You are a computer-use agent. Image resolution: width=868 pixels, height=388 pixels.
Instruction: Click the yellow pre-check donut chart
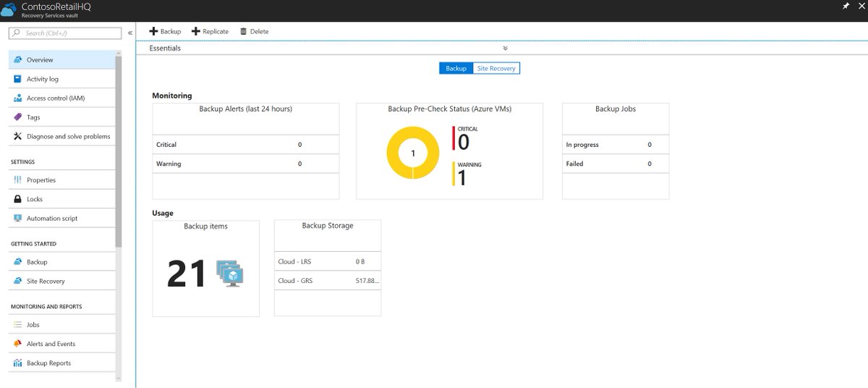click(x=413, y=153)
